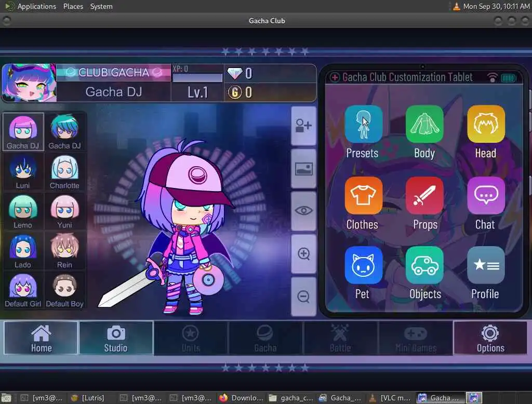Image resolution: width=532 pixels, height=404 pixels.
Task: Click the CLUB GACHA banner
Action: [x=114, y=73]
